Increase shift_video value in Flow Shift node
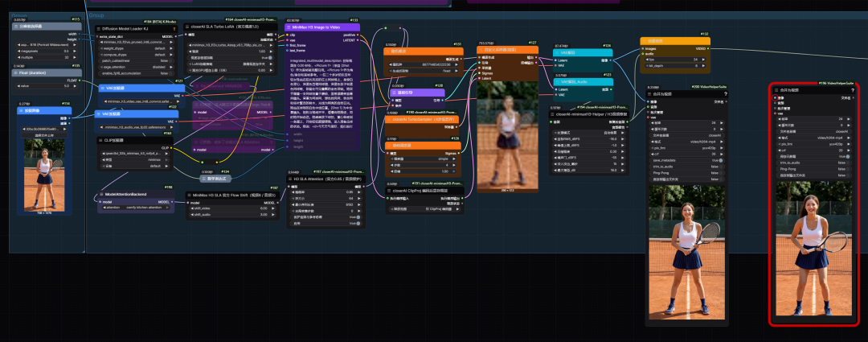868x342 pixels. coord(272,208)
